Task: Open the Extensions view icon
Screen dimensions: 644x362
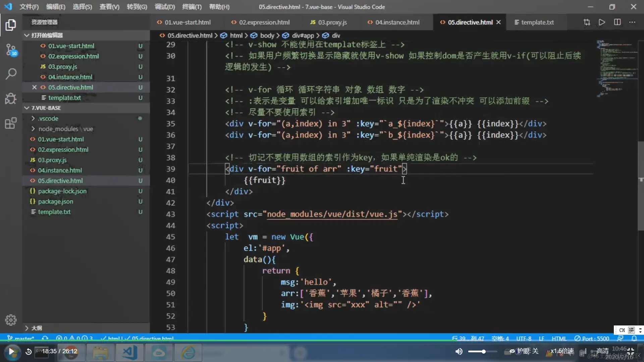Action: pos(11,123)
